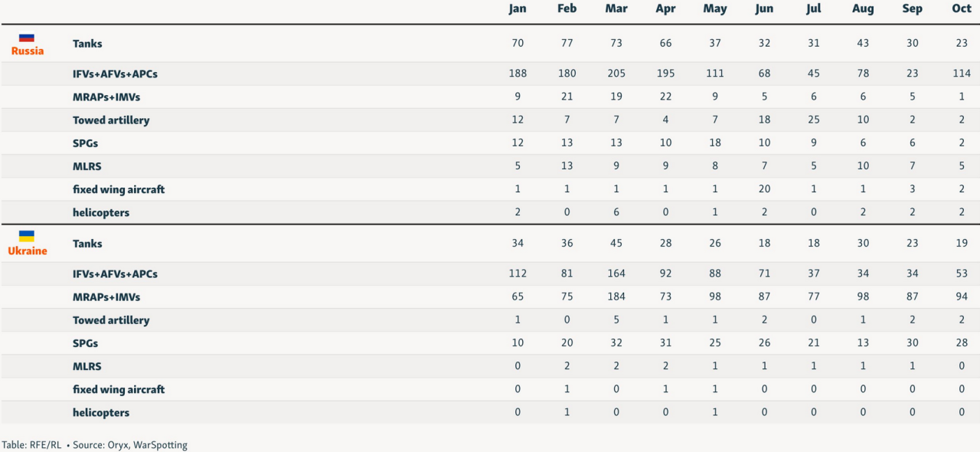980x452 pixels.
Task: Click the Table: RFE/RL credit text
Action: [31, 445]
